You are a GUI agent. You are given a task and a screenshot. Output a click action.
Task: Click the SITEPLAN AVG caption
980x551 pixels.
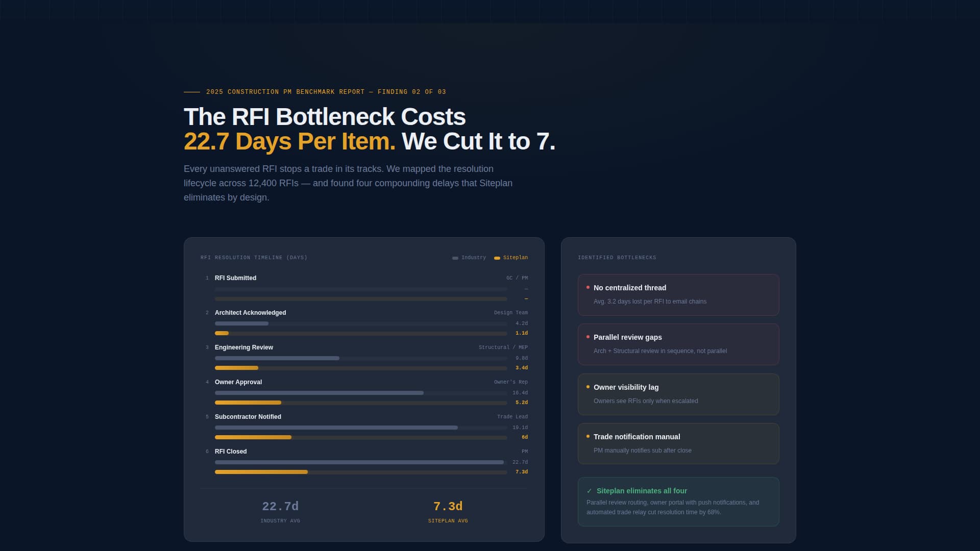(448, 521)
